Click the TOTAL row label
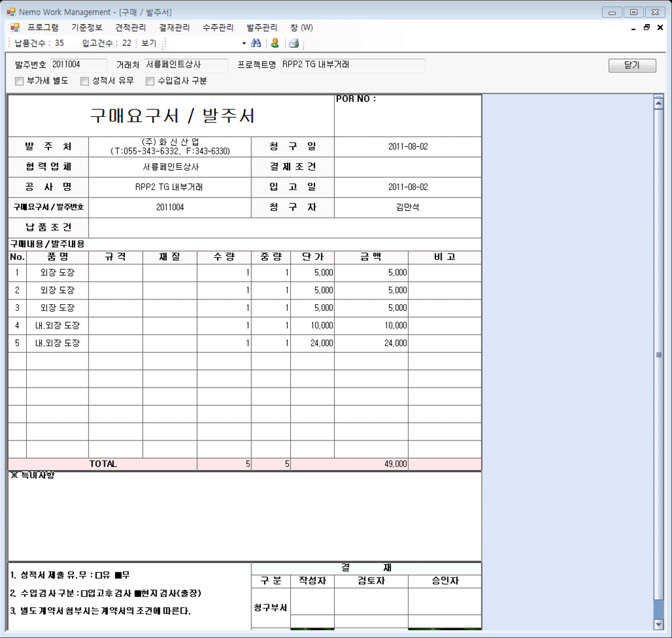 click(x=103, y=464)
